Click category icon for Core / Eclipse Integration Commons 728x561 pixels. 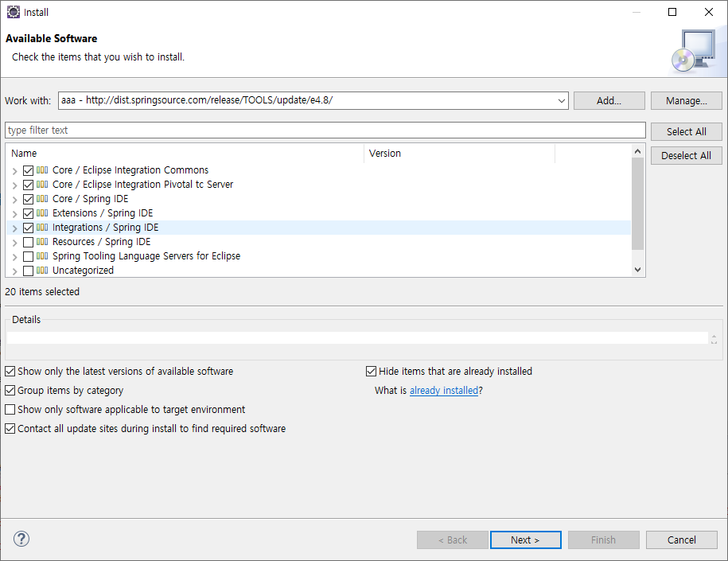42,170
